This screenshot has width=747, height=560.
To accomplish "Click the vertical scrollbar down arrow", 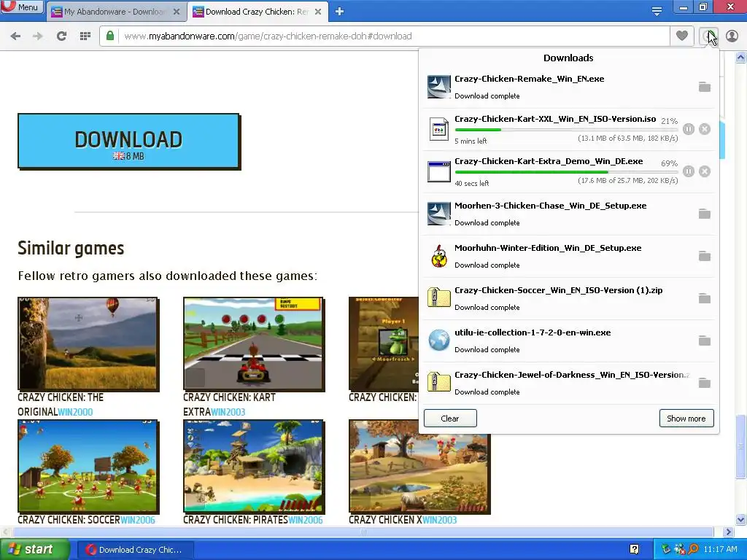I will pos(741,519).
